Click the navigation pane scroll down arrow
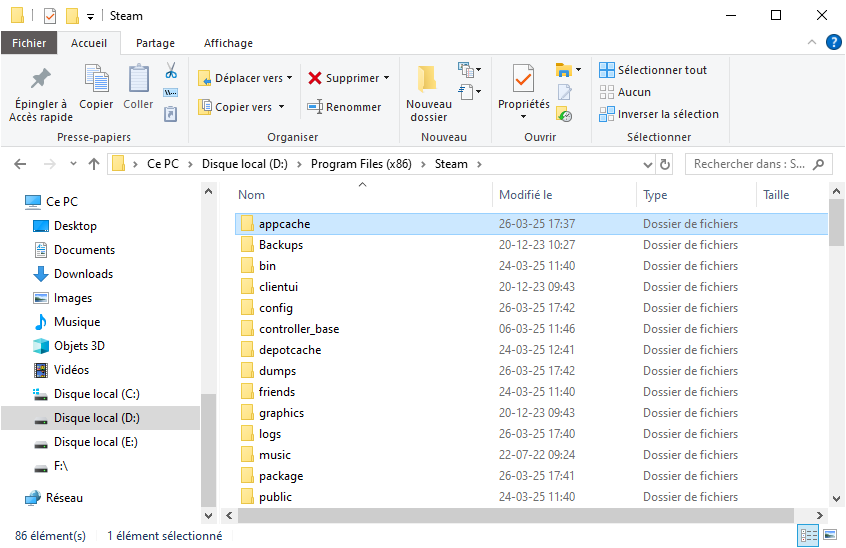This screenshot has height=548, width=846. [208, 516]
